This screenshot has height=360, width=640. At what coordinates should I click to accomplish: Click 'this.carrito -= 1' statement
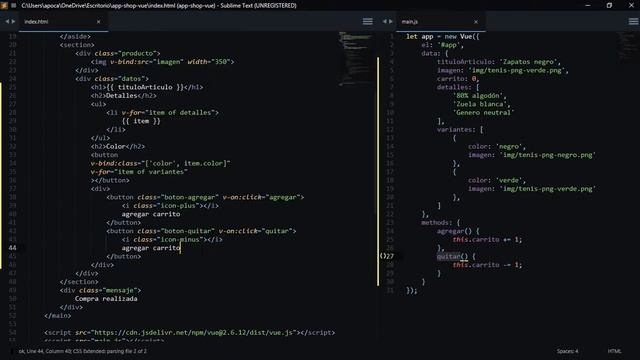[x=487, y=265]
